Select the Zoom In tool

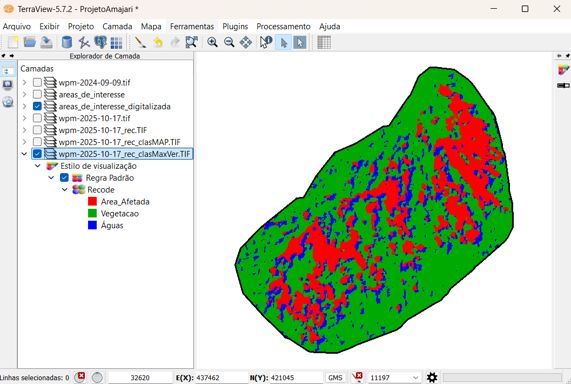pos(212,42)
